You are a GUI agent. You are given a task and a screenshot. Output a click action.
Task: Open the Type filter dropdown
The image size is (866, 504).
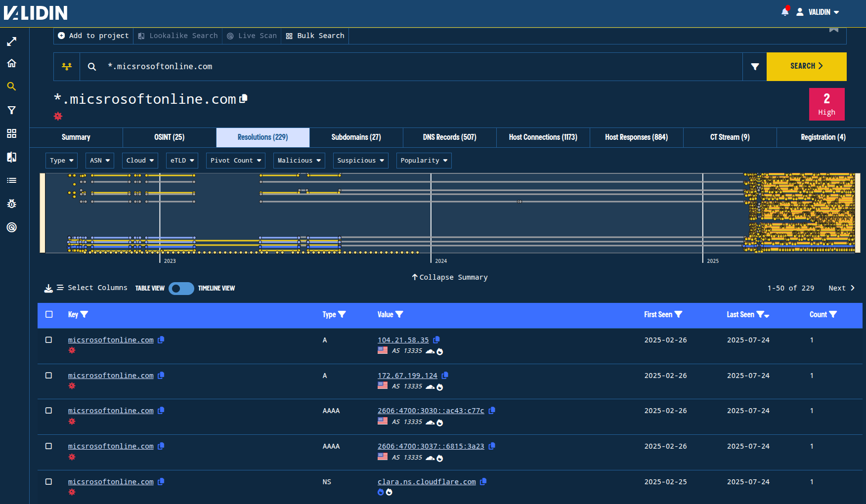pos(62,161)
